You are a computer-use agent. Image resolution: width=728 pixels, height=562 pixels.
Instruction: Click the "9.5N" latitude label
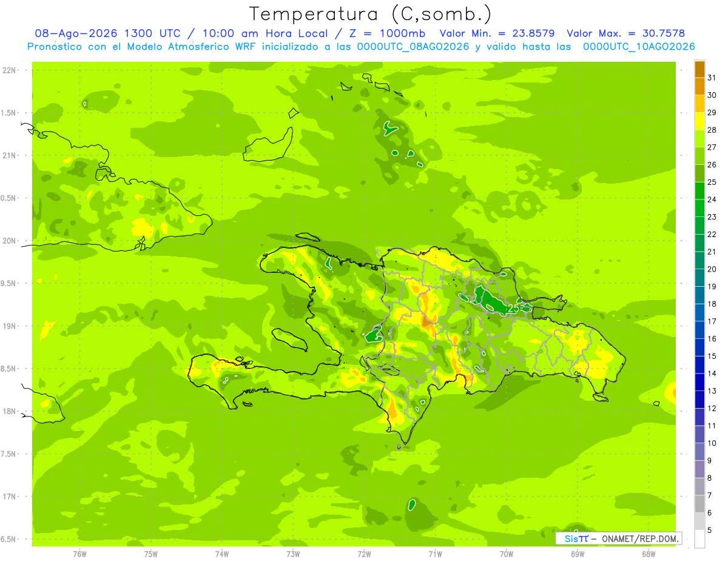tap(9, 283)
